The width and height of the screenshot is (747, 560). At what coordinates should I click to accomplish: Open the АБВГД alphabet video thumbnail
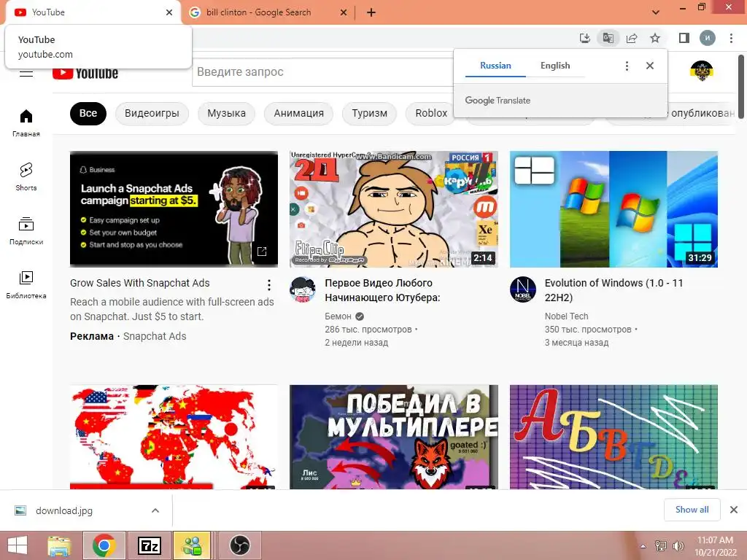pyautogui.click(x=614, y=437)
